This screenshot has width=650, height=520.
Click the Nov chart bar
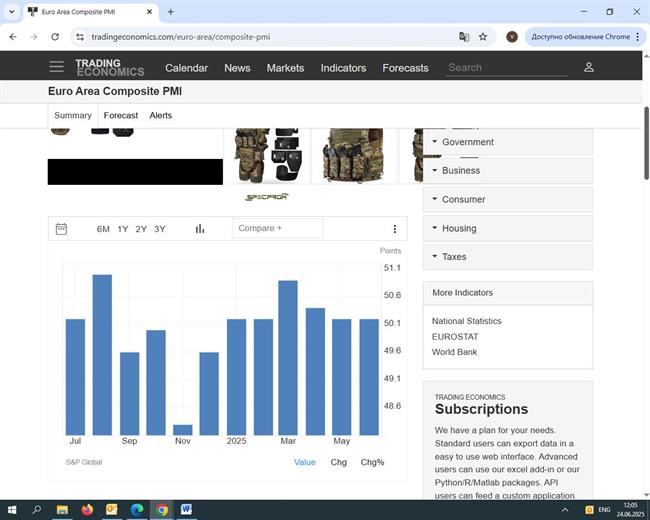coord(183,430)
